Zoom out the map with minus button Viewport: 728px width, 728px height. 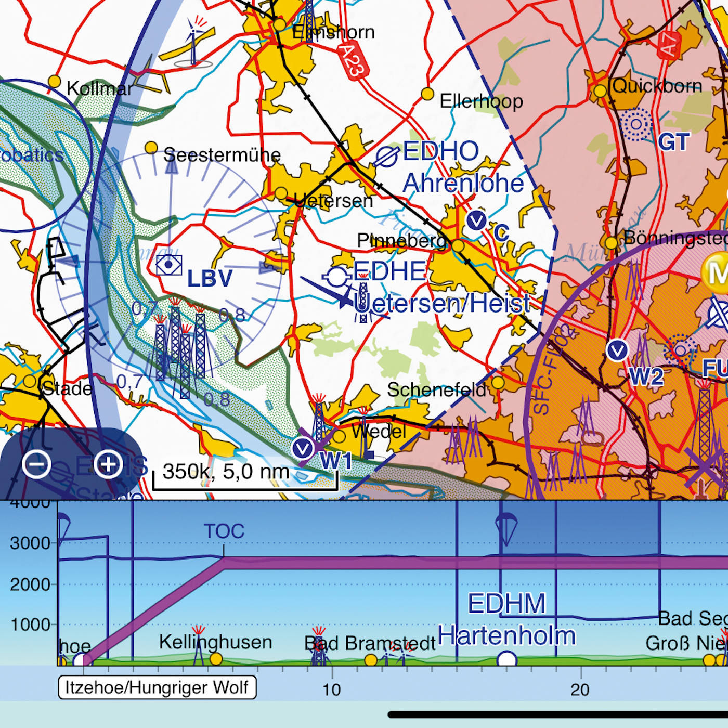pos(36,464)
